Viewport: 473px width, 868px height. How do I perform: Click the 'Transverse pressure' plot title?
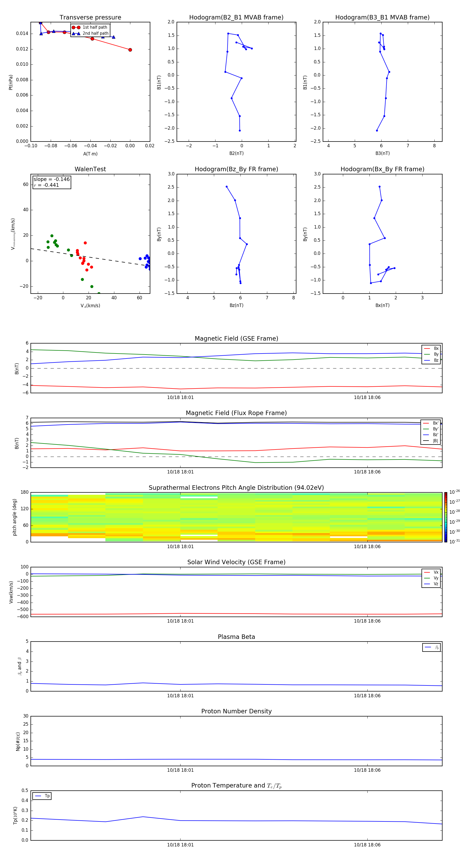tap(90, 18)
